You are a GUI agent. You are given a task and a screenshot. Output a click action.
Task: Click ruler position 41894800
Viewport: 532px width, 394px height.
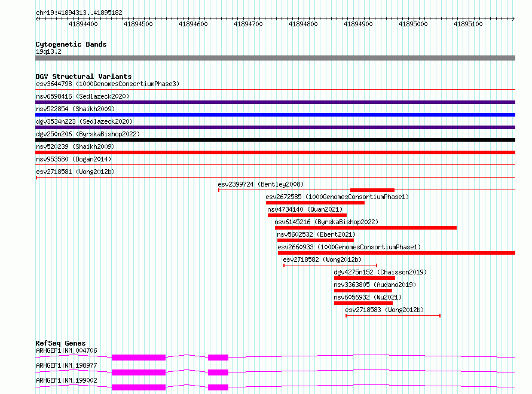point(303,24)
